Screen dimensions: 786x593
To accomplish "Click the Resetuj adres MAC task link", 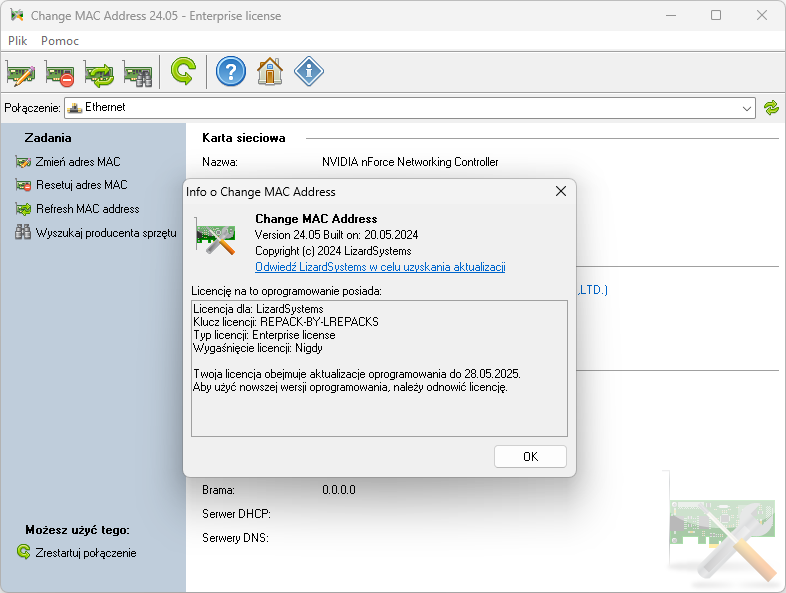I will coord(82,185).
